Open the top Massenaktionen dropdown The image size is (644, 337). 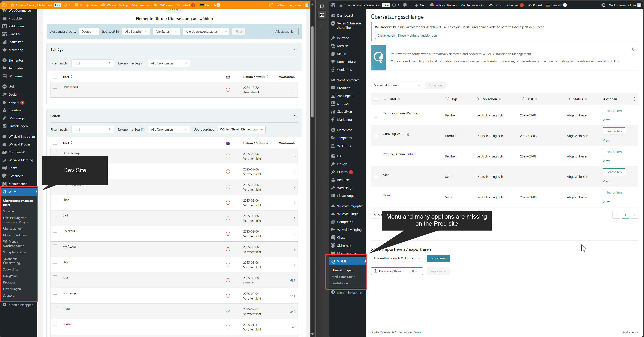tap(397, 85)
